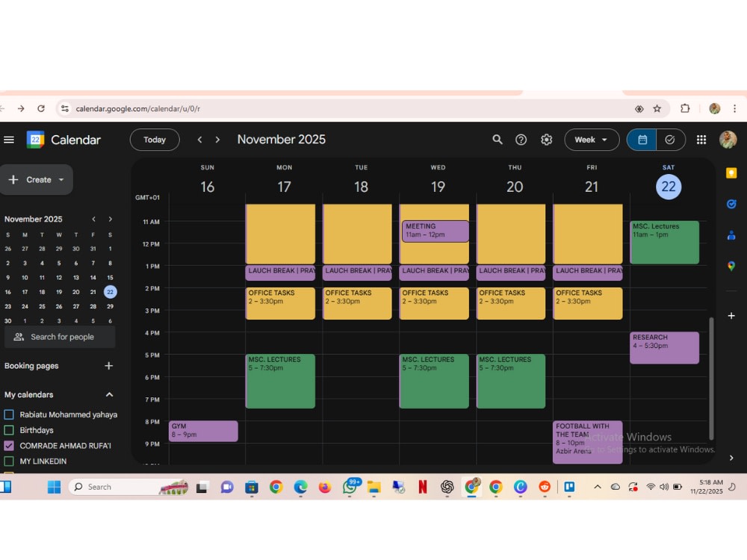Show hidden tray icons chevron
The width and height of the screenshot is (747, 560).
point(598,487)
